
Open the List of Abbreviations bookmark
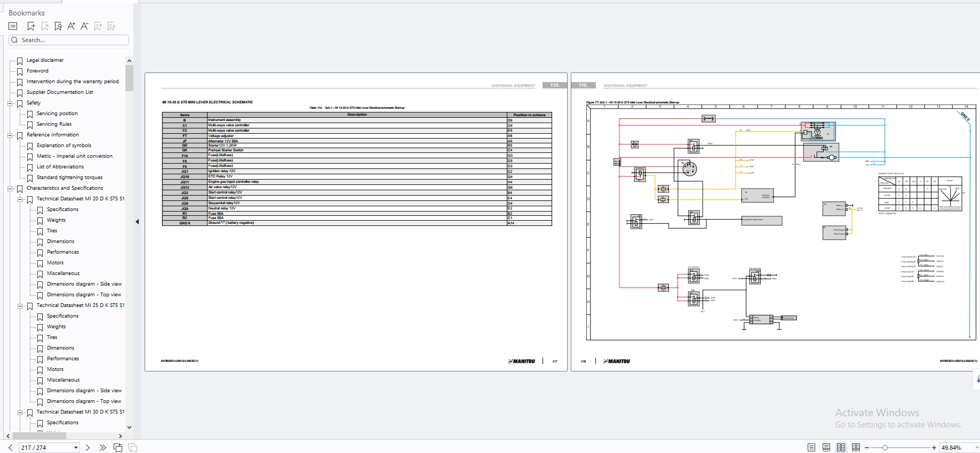coord(60,167)
